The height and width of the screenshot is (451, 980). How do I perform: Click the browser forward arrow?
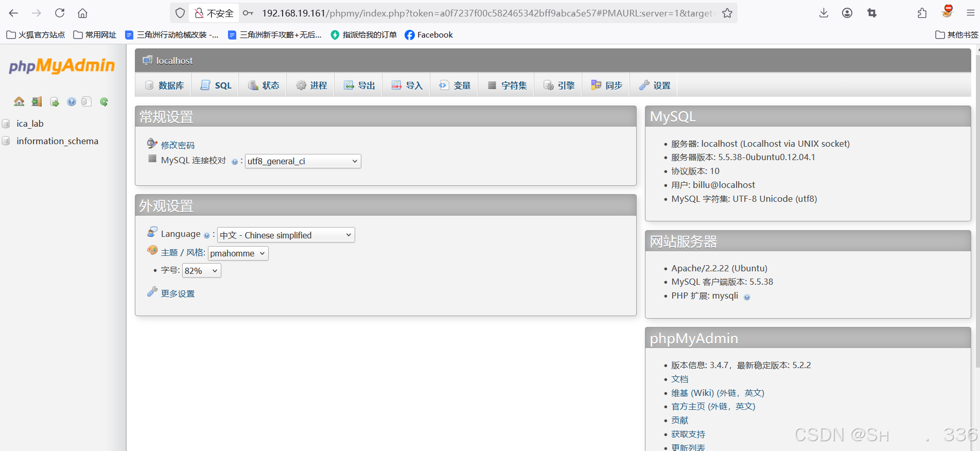[37, 13]
